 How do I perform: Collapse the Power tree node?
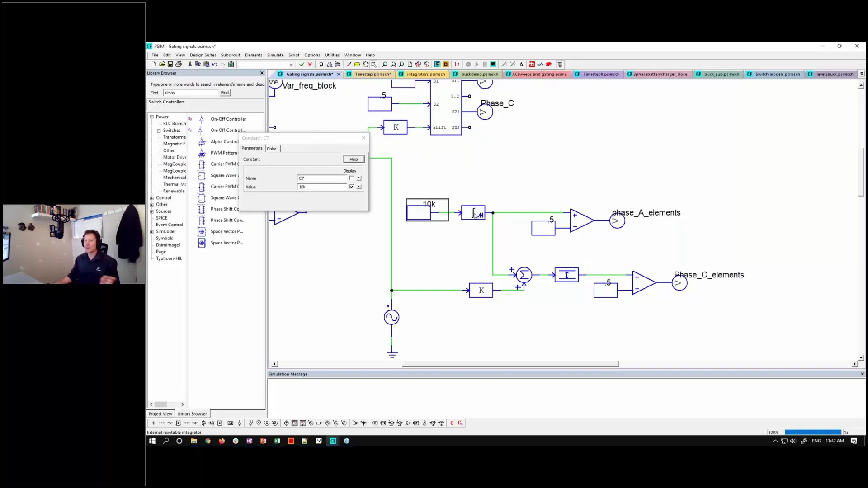[x=152, y=117]
